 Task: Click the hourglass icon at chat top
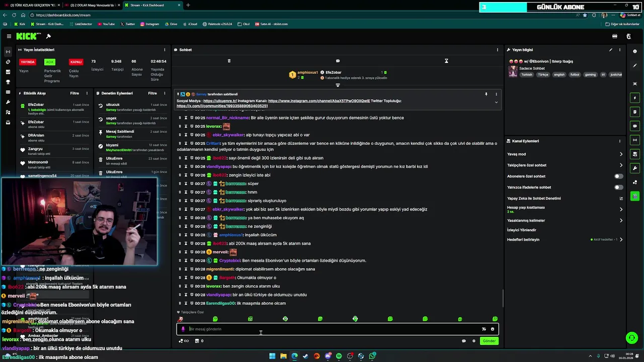pyautogui.click(x=446, y=61)
